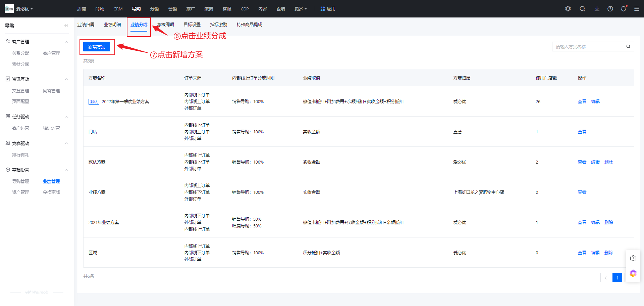Click the 竞赛驱动 section icon
644x306 pixels.
click(8, 143)
